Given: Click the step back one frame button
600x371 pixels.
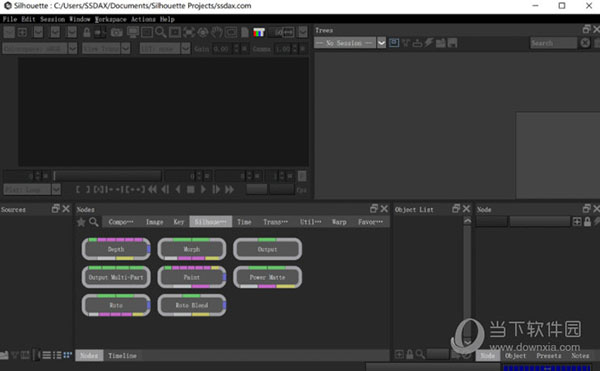Looking at the screenshot, I should click(x=165, y=189).
